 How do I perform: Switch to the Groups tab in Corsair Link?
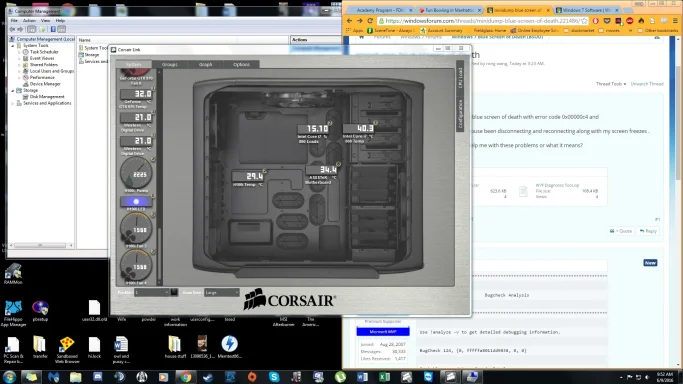pos(169,64)
